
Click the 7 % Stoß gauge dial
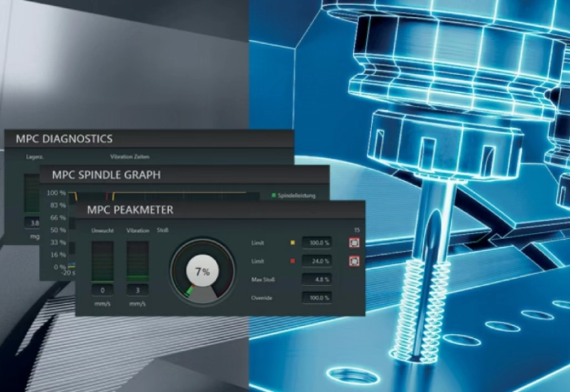point(202,271)
